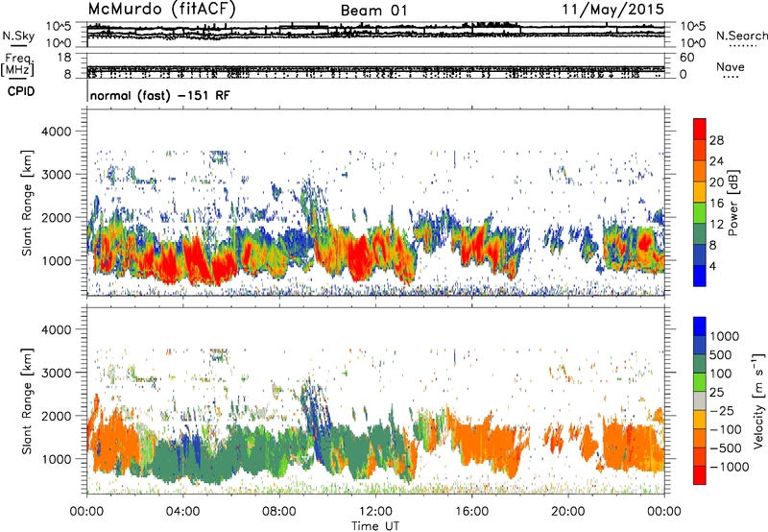768x532 pixels.
Task: Click the red top of power colorbar
Action: click(700, 129)
